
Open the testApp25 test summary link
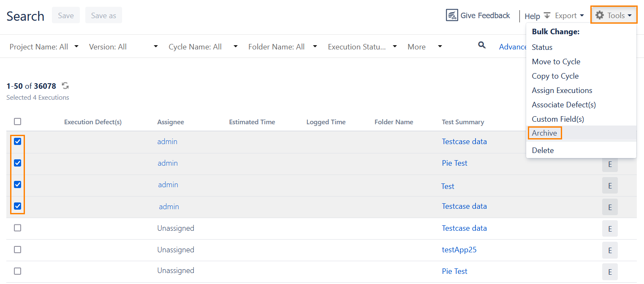click(x=459, y=250)
